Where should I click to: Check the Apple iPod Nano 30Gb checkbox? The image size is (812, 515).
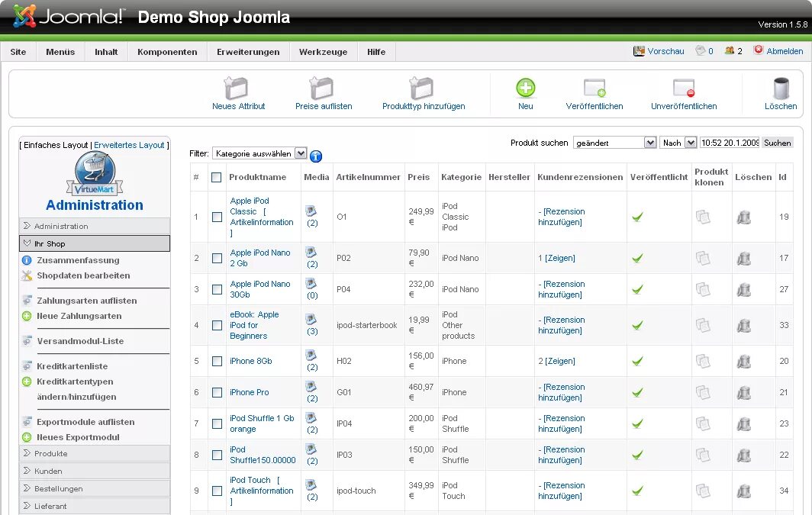tap(217, 289)
